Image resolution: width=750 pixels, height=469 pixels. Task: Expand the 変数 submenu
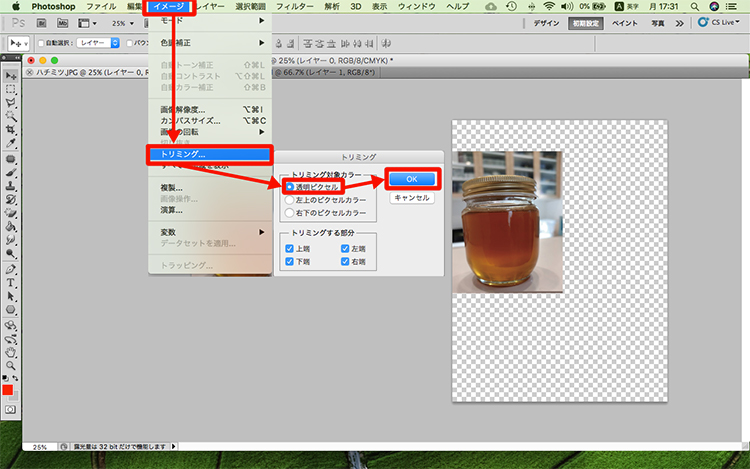pyautogui.click(x=210, y=232)
